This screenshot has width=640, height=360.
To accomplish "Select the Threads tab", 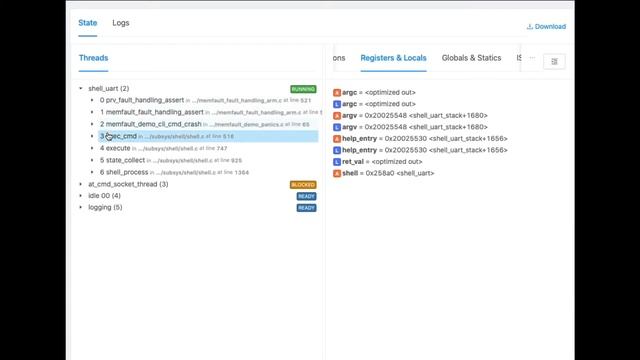I will tap(93, 58).
